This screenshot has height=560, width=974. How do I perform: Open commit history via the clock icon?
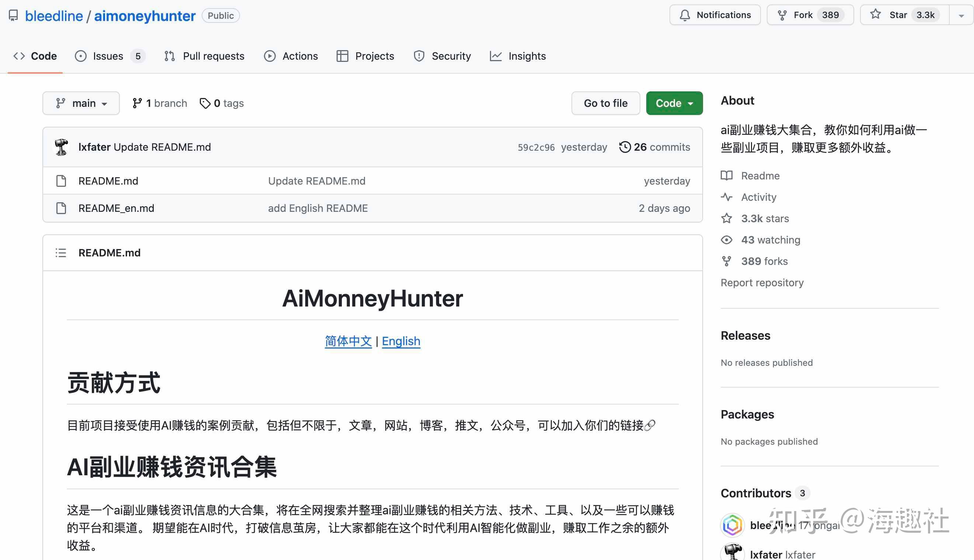(x=625, y=147)
